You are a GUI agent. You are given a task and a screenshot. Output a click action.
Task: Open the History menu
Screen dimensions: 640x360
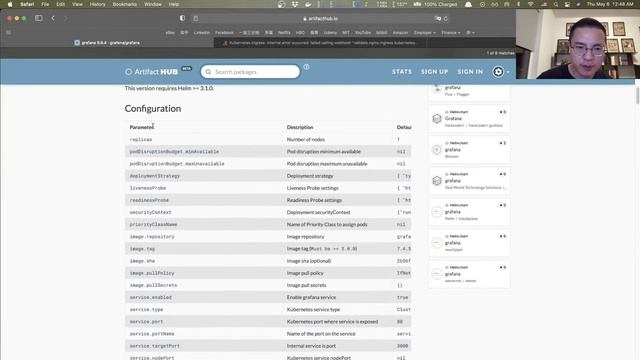tap(97, 4)
